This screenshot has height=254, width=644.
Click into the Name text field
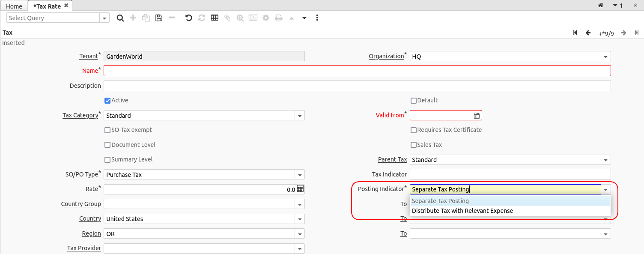(357, 71)
